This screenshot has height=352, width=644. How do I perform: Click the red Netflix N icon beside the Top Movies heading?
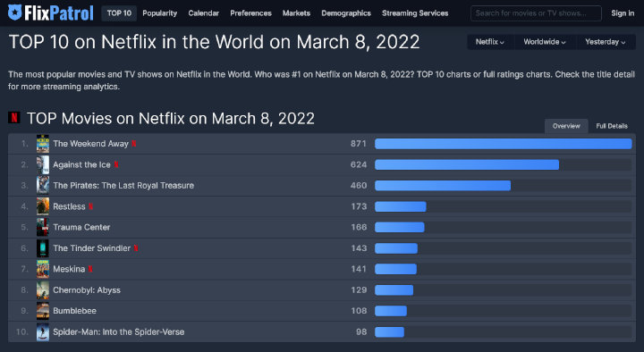point(14,118)
